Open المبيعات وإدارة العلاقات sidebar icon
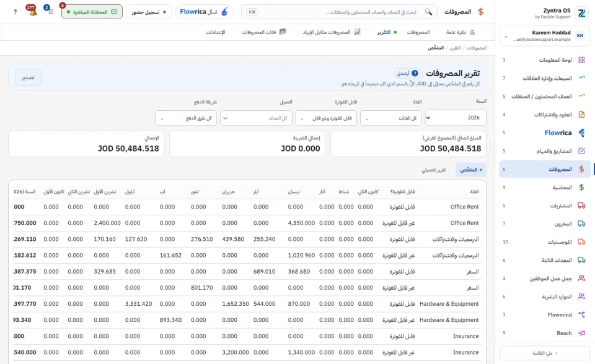 coord(581,78)
